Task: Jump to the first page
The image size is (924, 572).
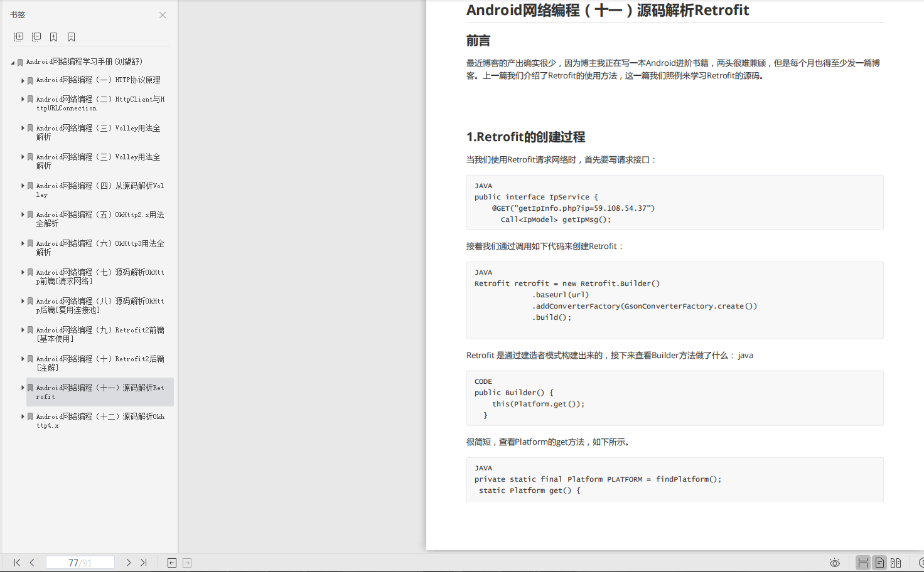Action: pos(17,563)
